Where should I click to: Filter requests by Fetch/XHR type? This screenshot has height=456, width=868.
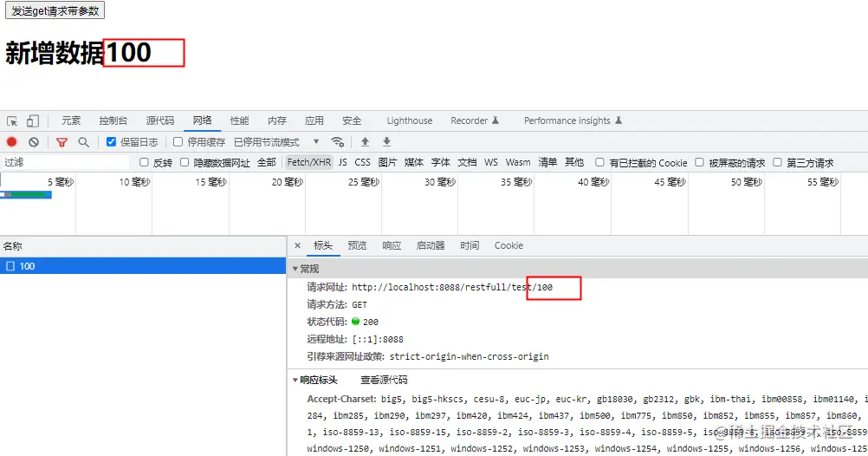click(x=309, y=162)
